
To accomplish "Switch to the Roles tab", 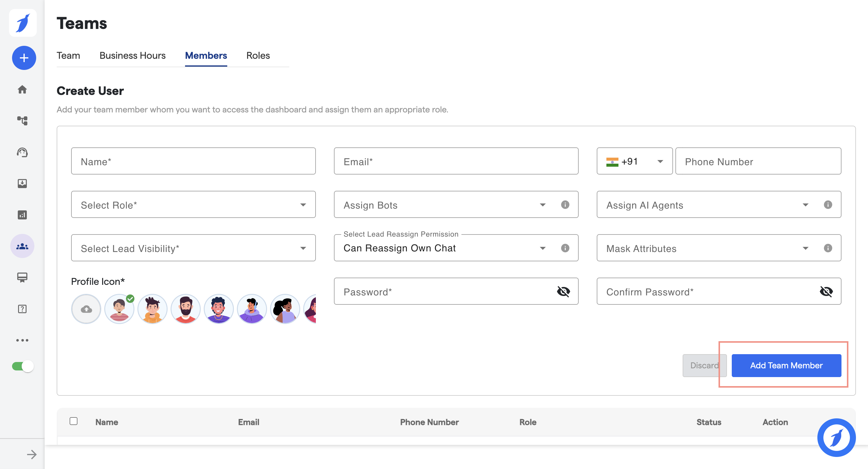I will coord(258,55).
